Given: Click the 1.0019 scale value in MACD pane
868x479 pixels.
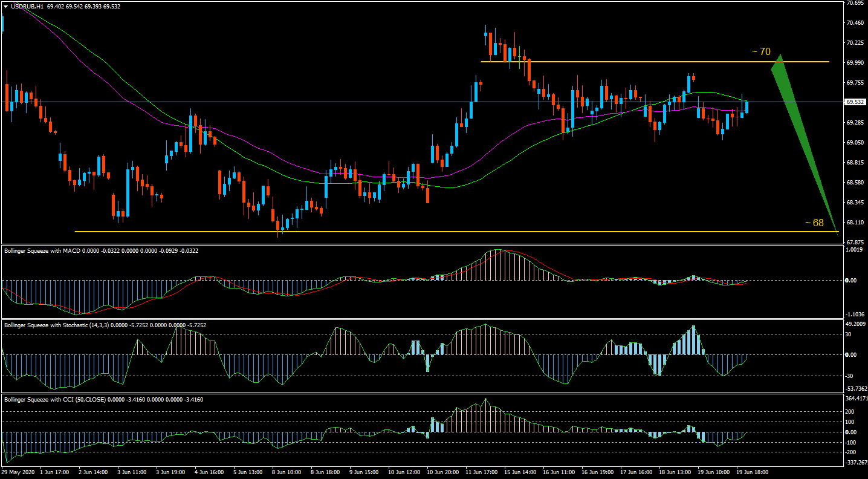Looking at the screenshot, I should (x=854, y=249).
